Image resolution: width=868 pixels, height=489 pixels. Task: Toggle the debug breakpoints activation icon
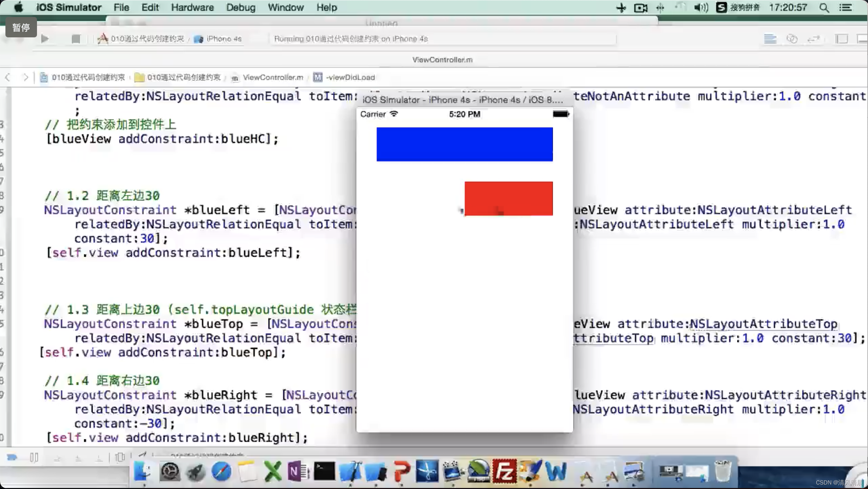coord(12,457)
